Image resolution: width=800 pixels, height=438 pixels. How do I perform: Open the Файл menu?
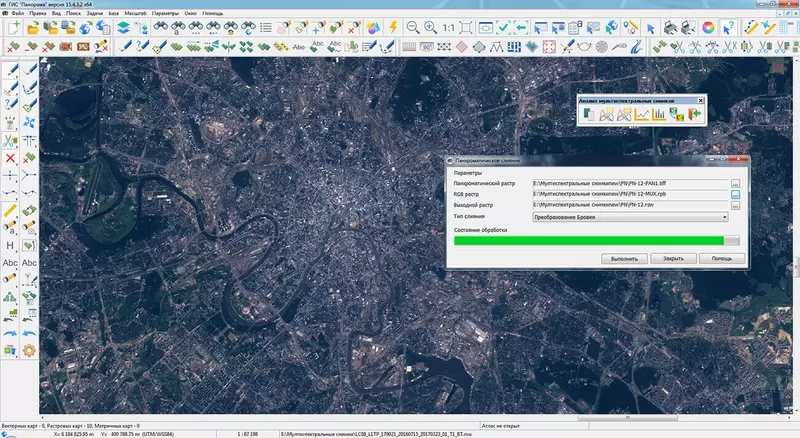20,11
